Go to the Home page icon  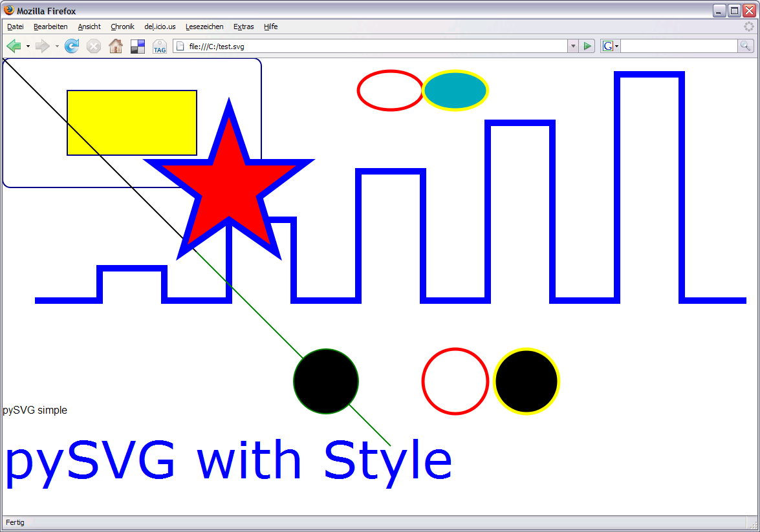(115, 46)
